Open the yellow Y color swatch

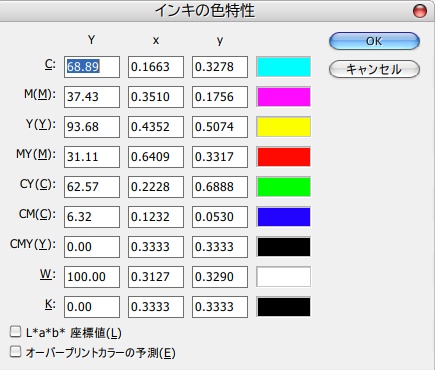(x=284, y=127)
